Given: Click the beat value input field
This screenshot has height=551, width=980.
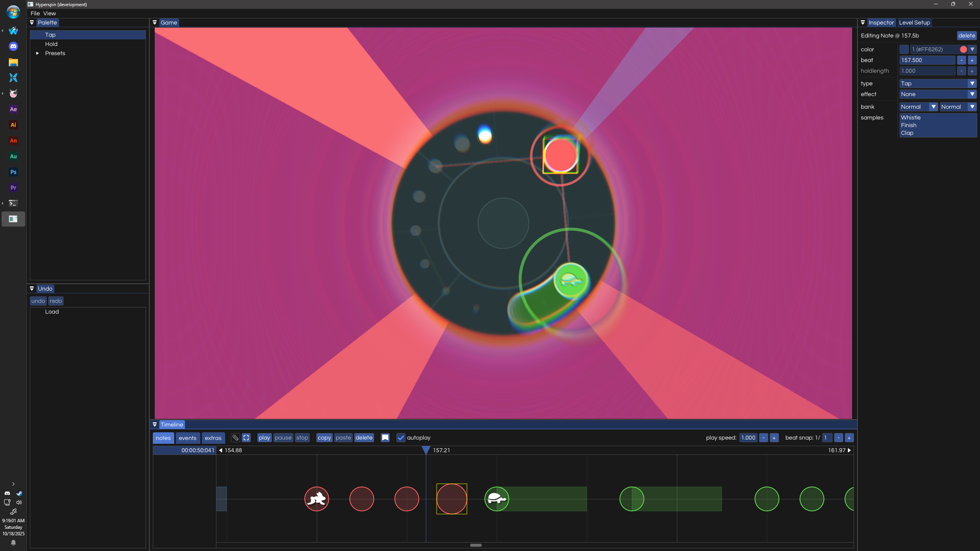Looking at the screenshot, I should click(x=927, y=60).
